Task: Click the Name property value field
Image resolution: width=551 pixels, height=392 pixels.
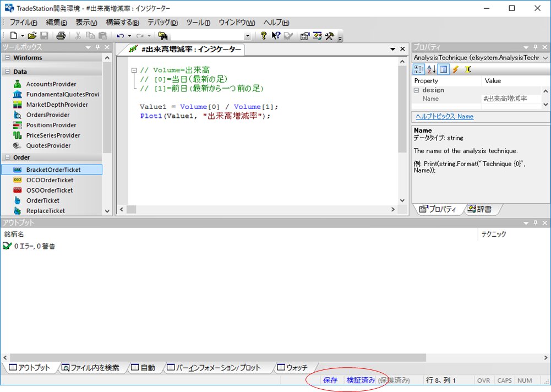Action: (512, 99)
